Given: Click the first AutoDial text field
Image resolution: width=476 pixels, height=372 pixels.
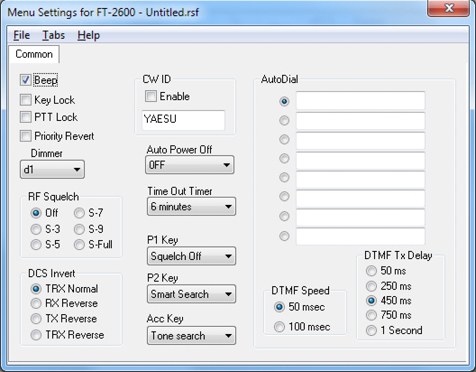Looking at the screenshot, I should point(361,100).
